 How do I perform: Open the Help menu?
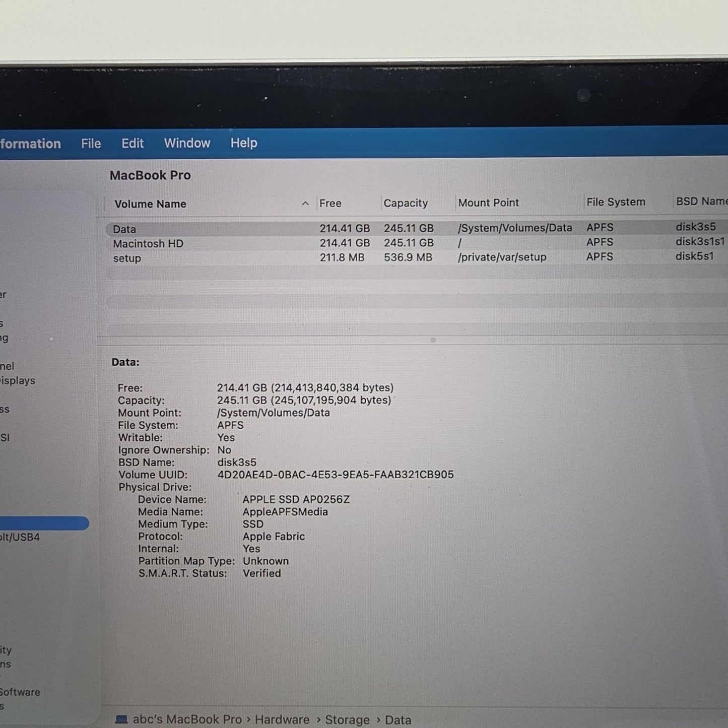pos(243,143)
